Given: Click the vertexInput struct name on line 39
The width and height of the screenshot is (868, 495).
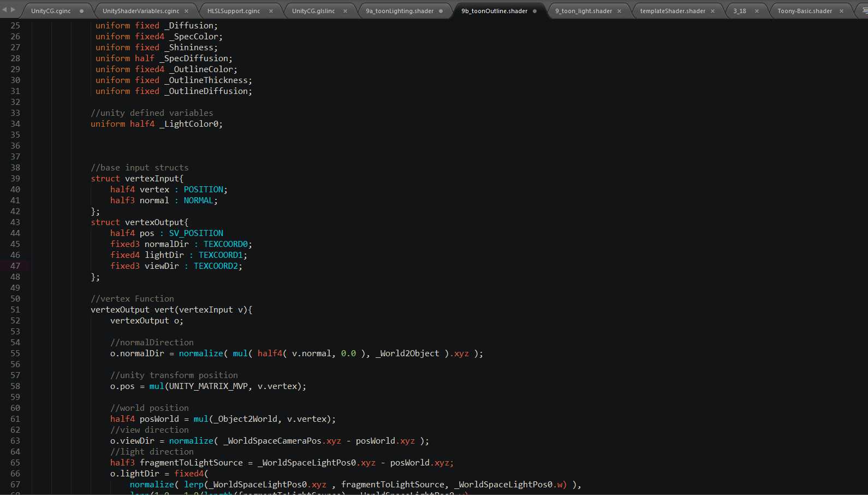Looking at the screenshot, I should click(x=152, y=179).
